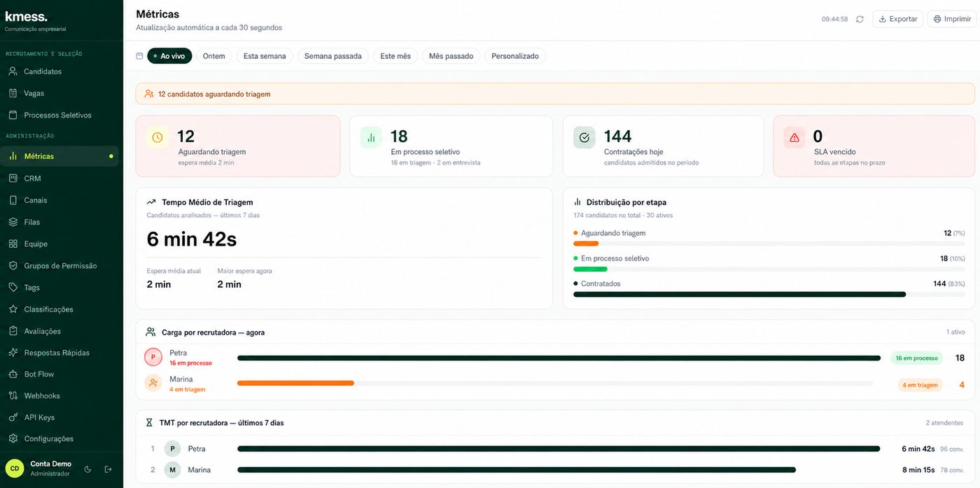
Task: Click the 2 atendentes label
Action: click(944, 423)
